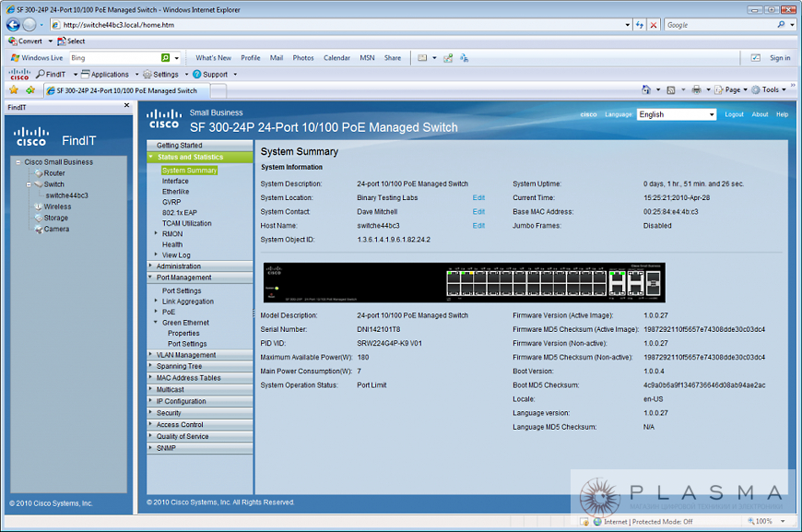Viewport: 802px width, 532px height.
Task: Edit the Host Name value
Action: (x=478, y=226)
